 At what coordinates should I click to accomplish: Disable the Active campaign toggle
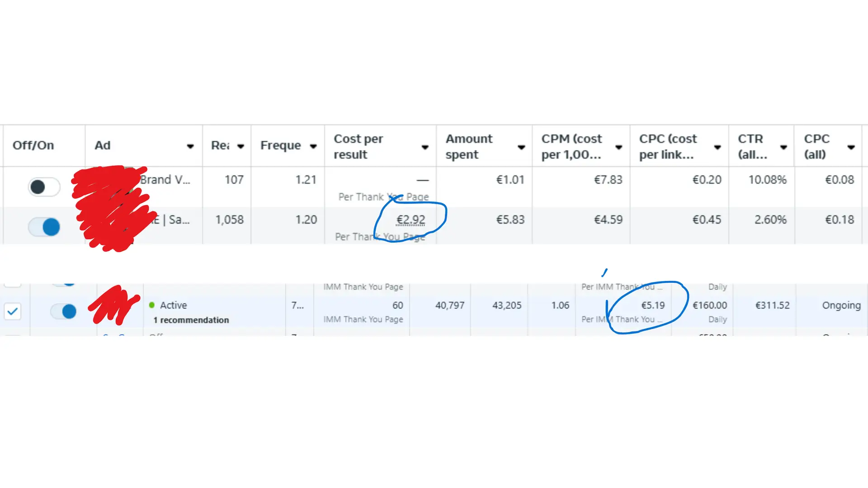click(x=63, y=311)
